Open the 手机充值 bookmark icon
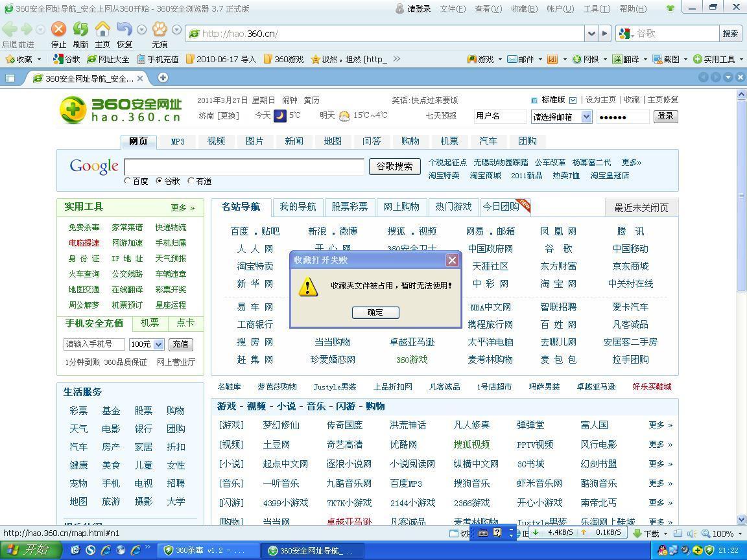Screen dimensions: 747x560 click(141, 59)
